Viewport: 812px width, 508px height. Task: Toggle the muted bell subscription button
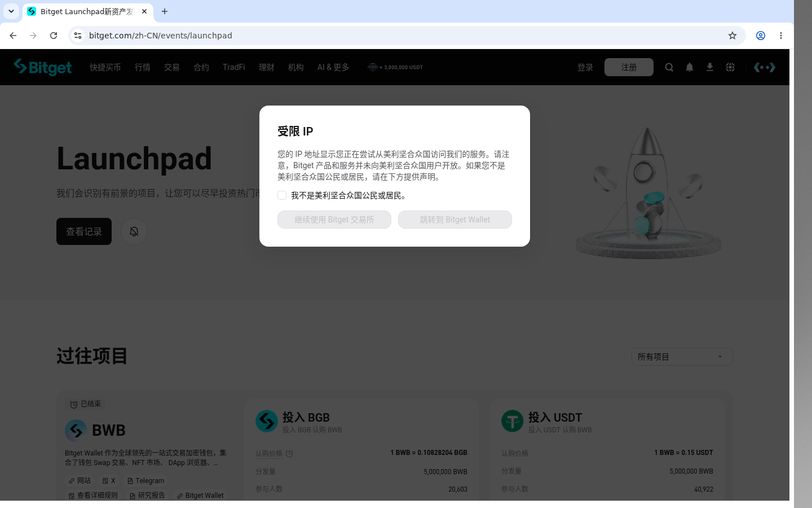[x=134, y=231]
